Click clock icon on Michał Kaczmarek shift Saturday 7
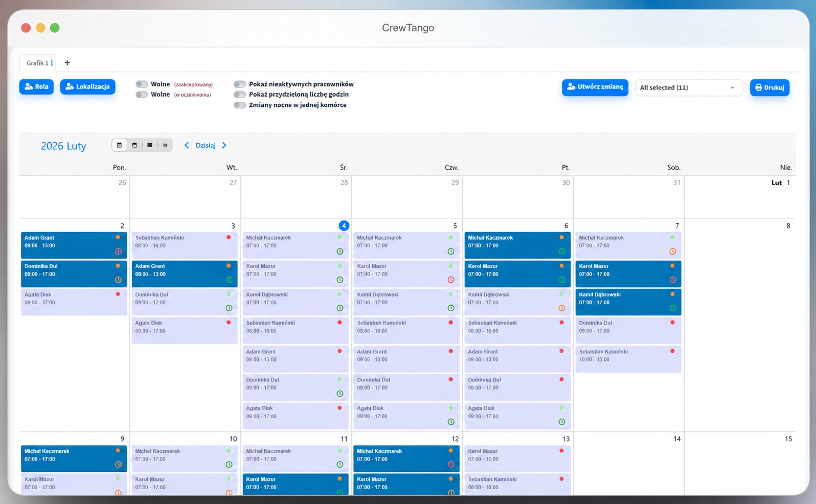 (673, 251)
